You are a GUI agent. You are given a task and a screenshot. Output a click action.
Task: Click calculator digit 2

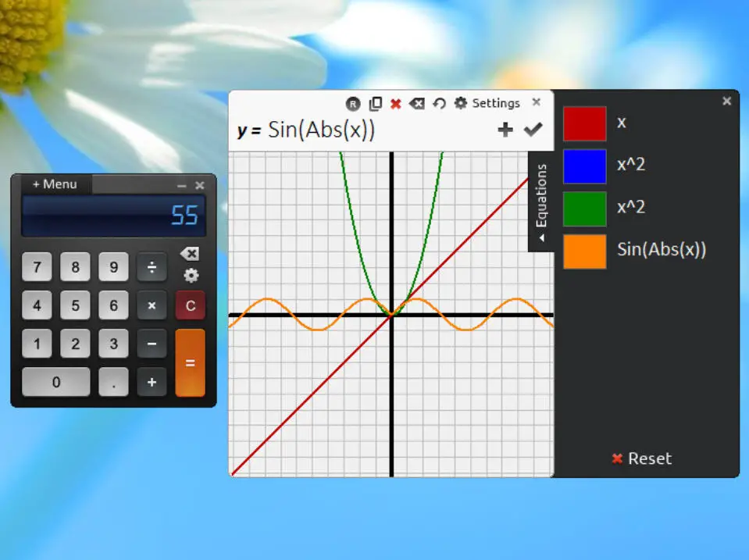[x=75, y=344]
